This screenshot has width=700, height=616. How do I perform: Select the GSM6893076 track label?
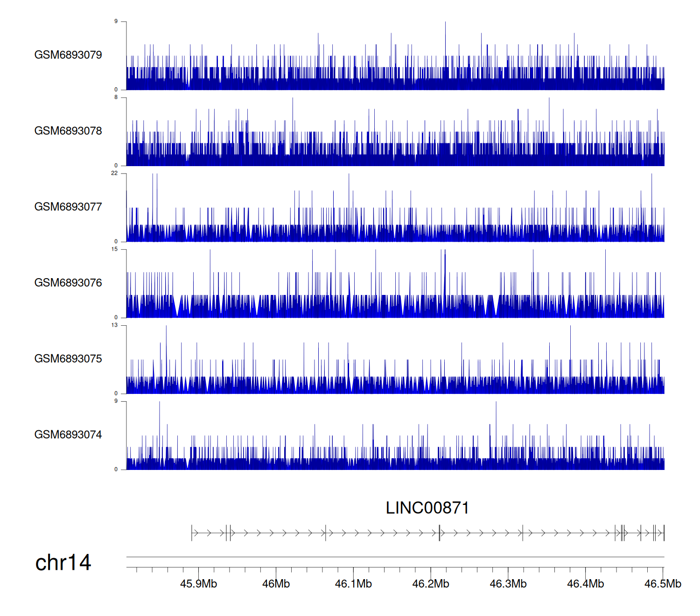tap(68, 283)
